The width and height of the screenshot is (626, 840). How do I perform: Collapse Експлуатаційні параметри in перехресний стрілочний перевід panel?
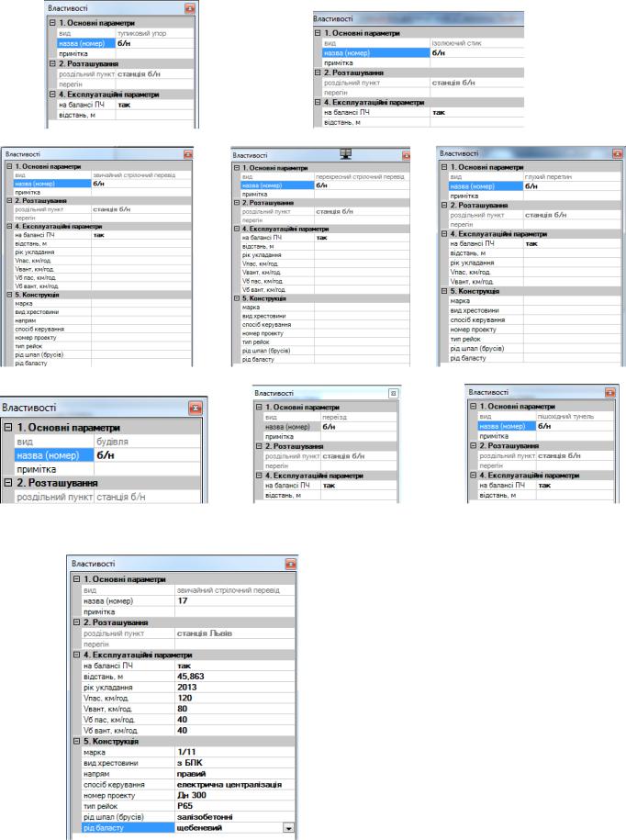coord(237,229)
